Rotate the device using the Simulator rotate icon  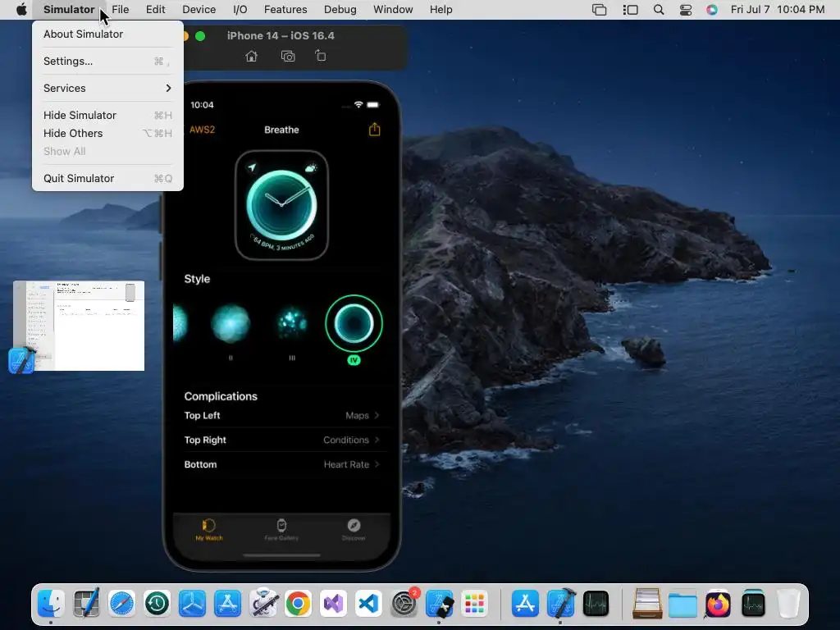pyautogui.click(x=321, y=56)
